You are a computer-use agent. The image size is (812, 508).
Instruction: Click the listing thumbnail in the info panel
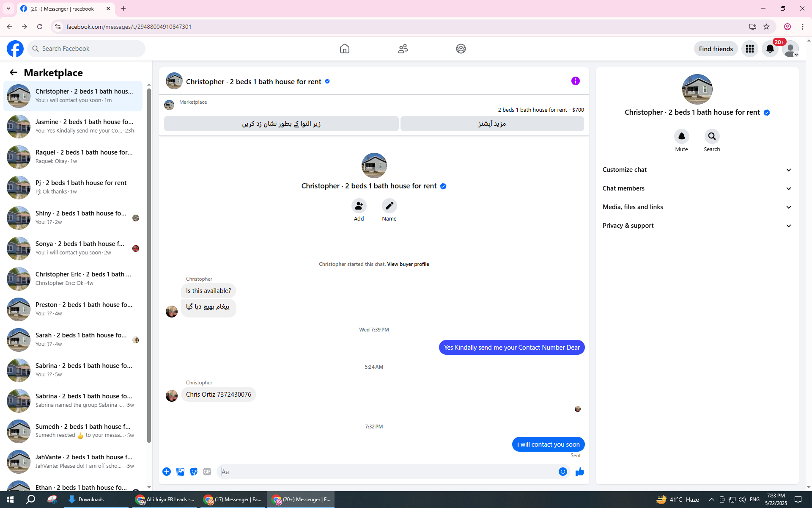tap(697, 89)
